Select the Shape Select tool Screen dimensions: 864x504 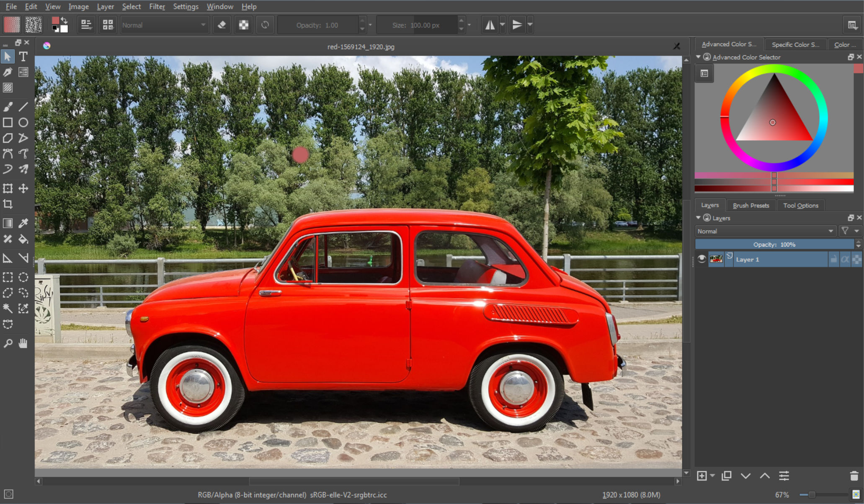click(8, 57)
